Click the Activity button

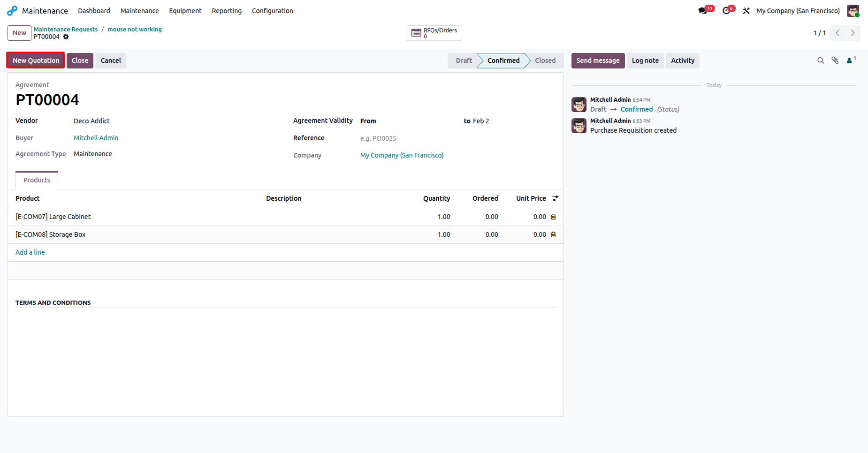(683, 60)
